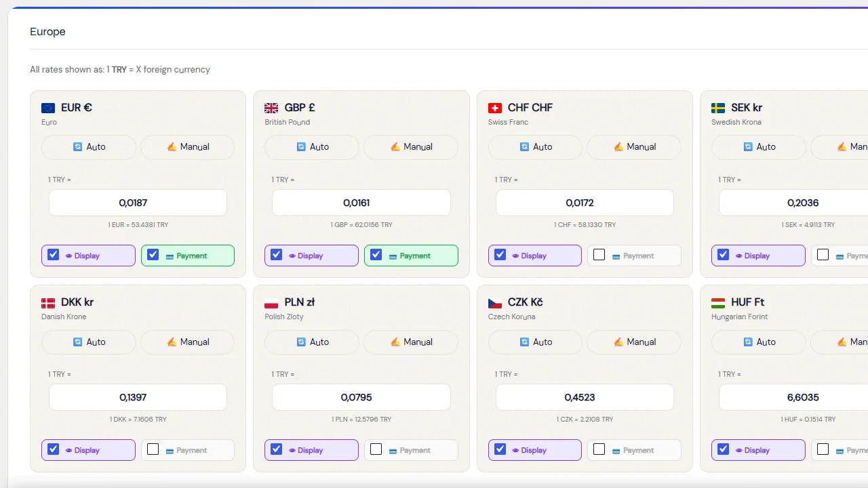Click the PLN rate field showing 0,0795
Screen dimensions: 868x488
(361, 397)
